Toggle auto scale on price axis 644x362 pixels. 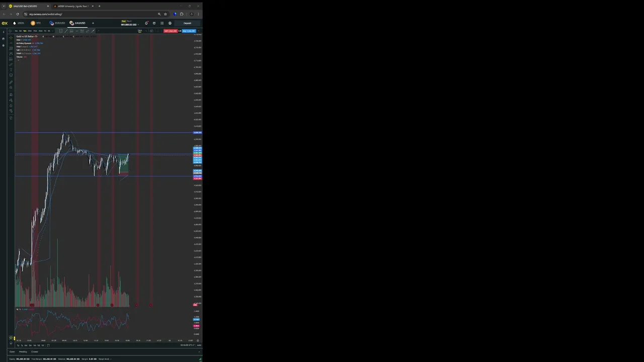pos(199,345)
